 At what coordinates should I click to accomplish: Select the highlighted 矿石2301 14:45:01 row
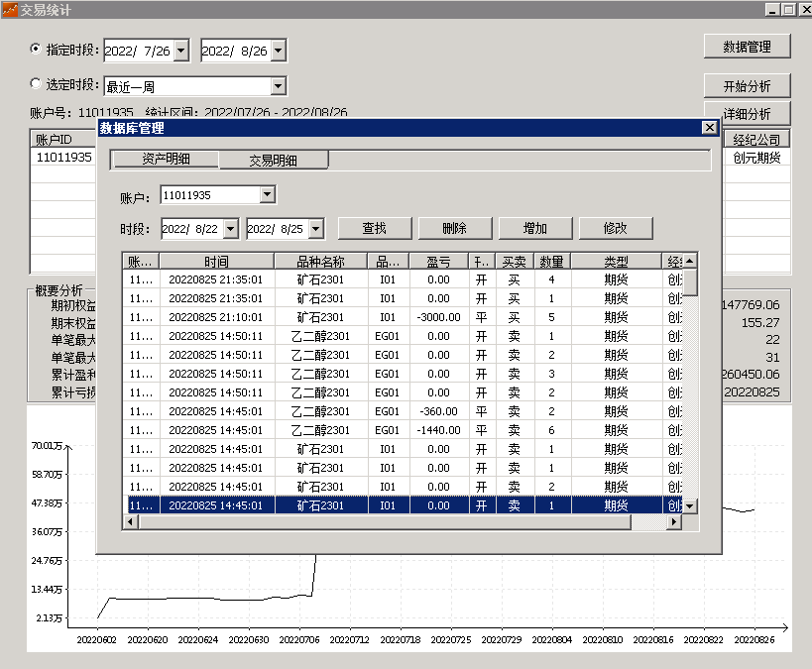403,505
